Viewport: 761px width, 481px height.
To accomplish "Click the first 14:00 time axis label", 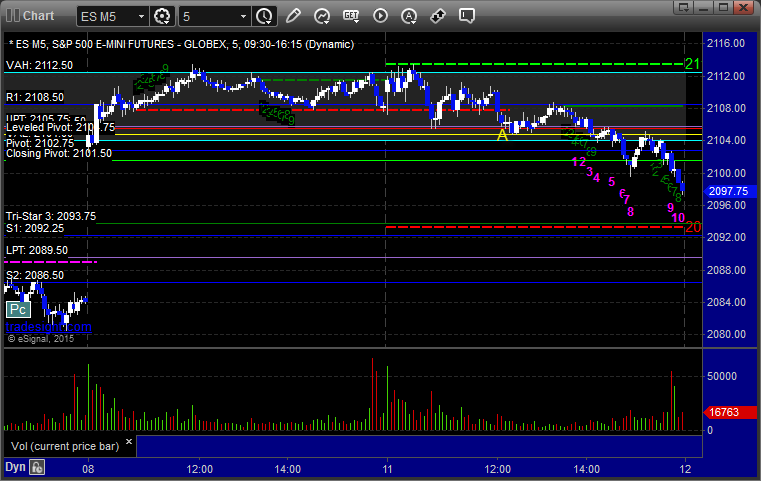I will (x=287, y=469).
